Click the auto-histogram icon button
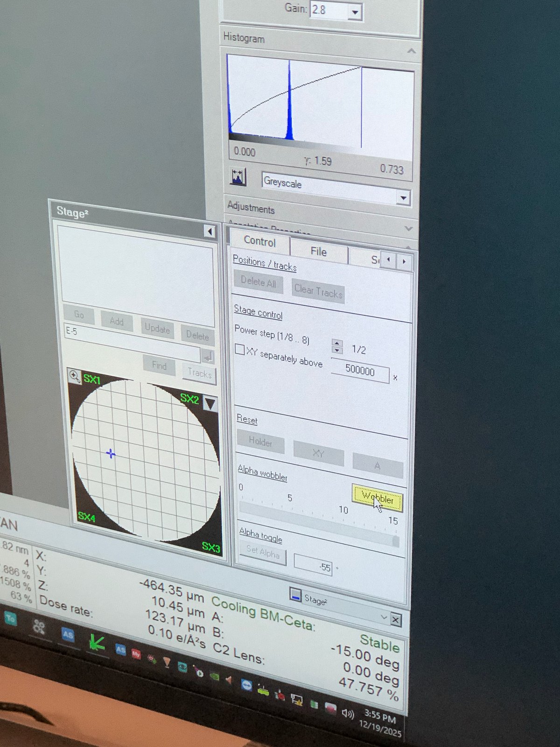 (238, 177)
